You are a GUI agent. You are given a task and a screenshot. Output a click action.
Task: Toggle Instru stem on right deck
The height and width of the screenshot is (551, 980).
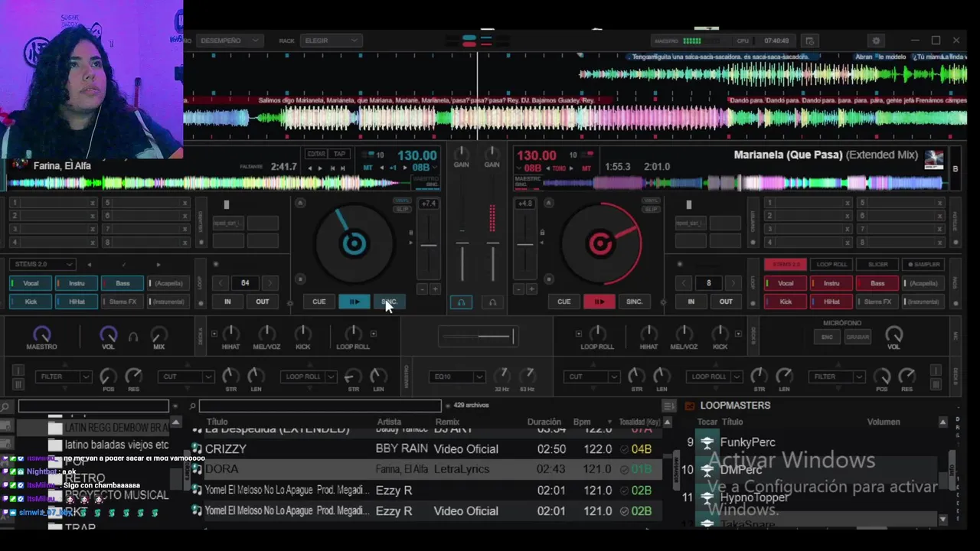(831, 283)
